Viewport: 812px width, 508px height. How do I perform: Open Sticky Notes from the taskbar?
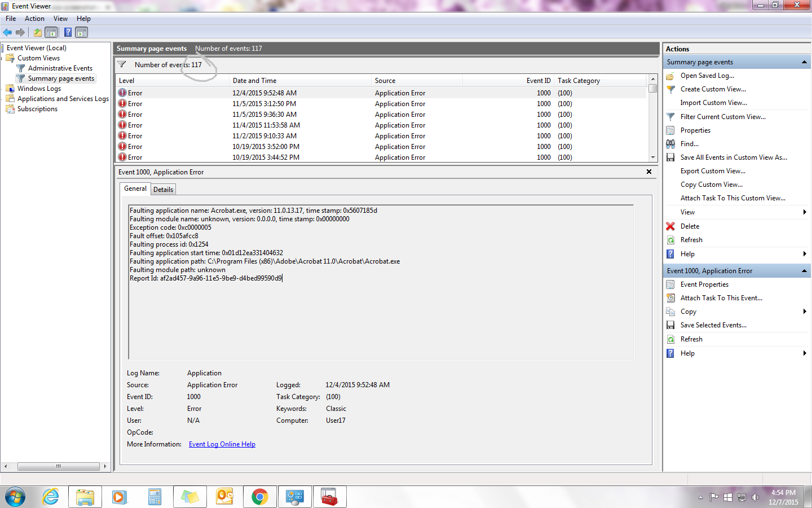click(x=190, y=497)
